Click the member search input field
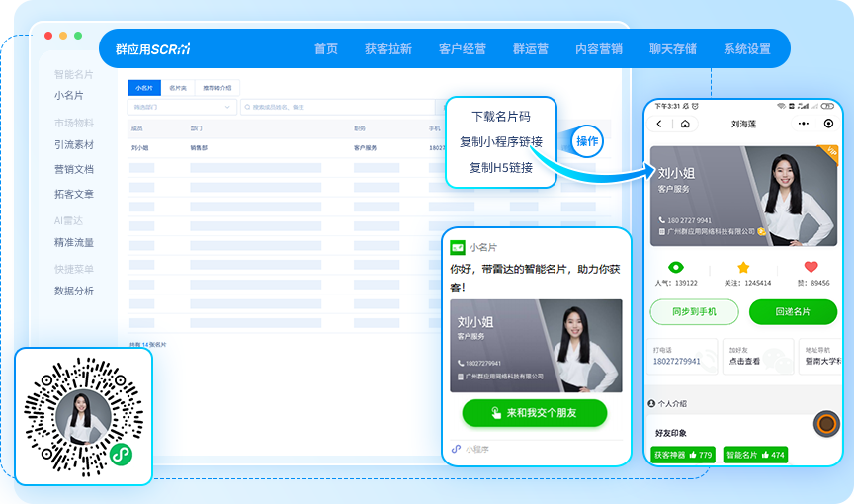The height and width of the screenshot is (504, 854). click(x=336, y=107)
